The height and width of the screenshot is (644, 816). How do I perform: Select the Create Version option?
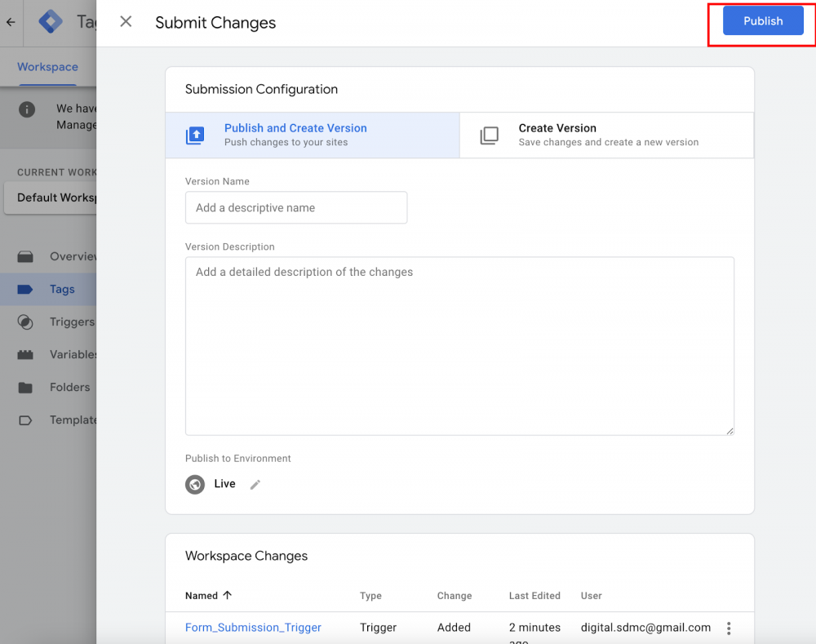tap(606, 135)
